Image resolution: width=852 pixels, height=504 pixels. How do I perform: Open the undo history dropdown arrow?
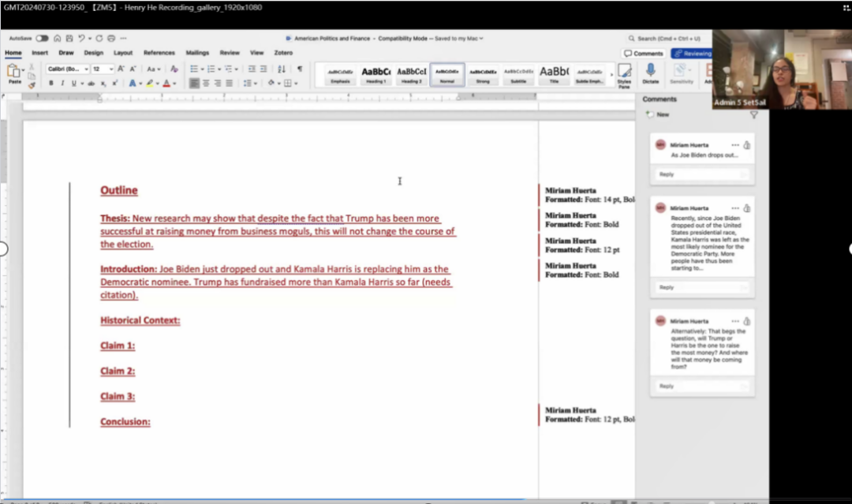pos(90,39)
